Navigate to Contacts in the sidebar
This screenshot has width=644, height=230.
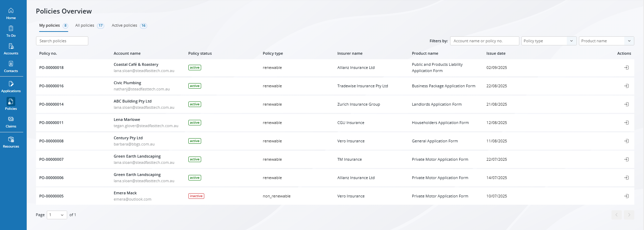(11, 66)
